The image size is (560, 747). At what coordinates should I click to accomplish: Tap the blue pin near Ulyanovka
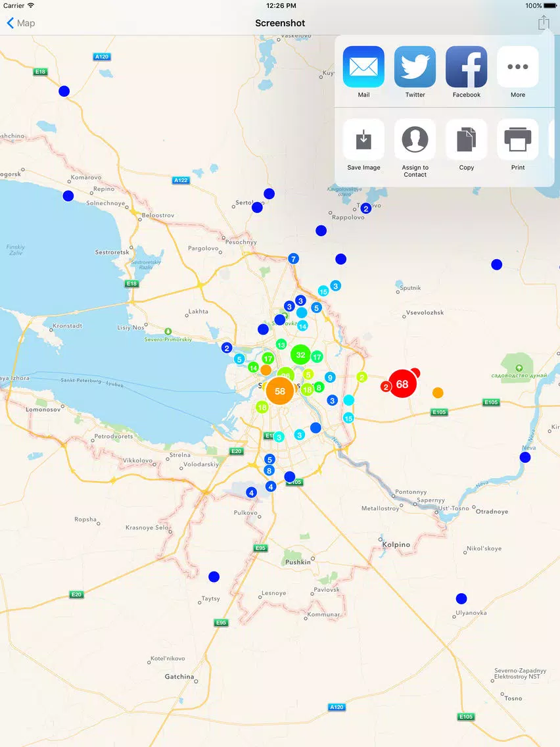(x=461, y=598)
